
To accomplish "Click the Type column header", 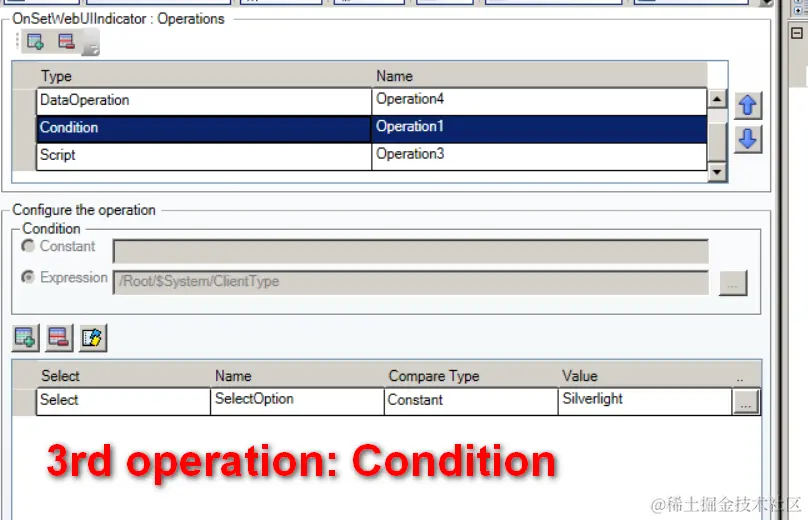I will click(204, 76).
